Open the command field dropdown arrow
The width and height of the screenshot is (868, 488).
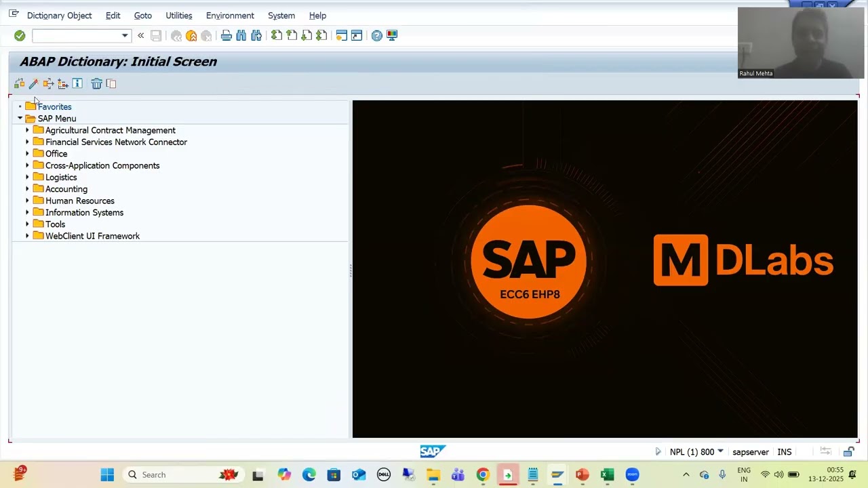click(x=125, y=35)
